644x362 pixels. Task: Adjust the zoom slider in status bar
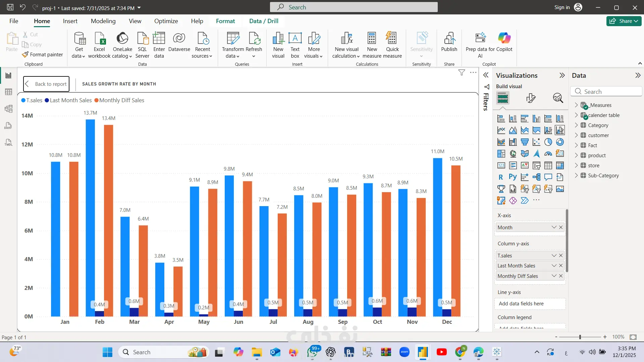point(580,337)
